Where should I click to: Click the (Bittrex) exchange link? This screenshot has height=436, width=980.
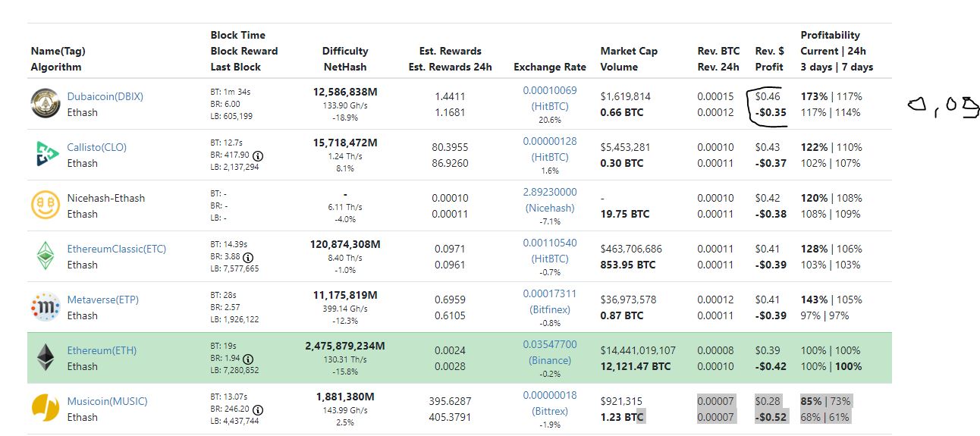550,411
